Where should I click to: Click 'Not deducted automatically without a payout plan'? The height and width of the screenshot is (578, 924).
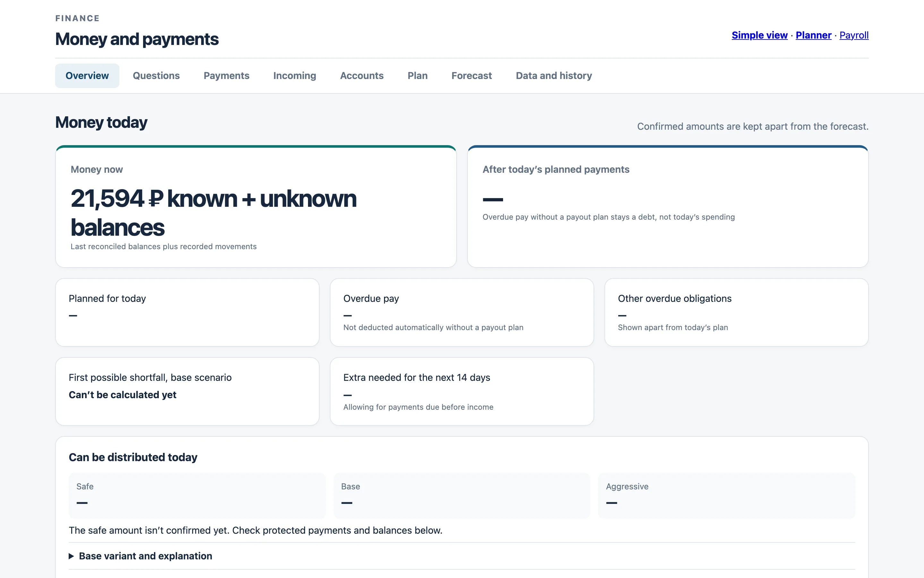pyautogui.click(x=433, y=328)
